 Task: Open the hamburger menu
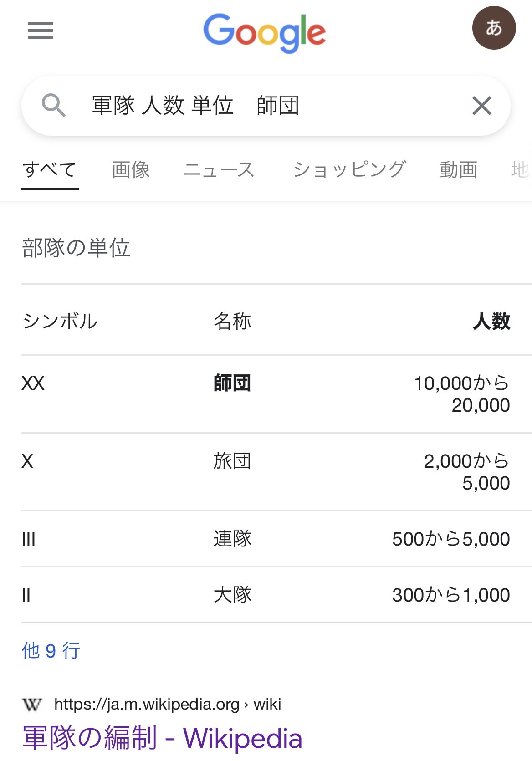click(40, 31)
